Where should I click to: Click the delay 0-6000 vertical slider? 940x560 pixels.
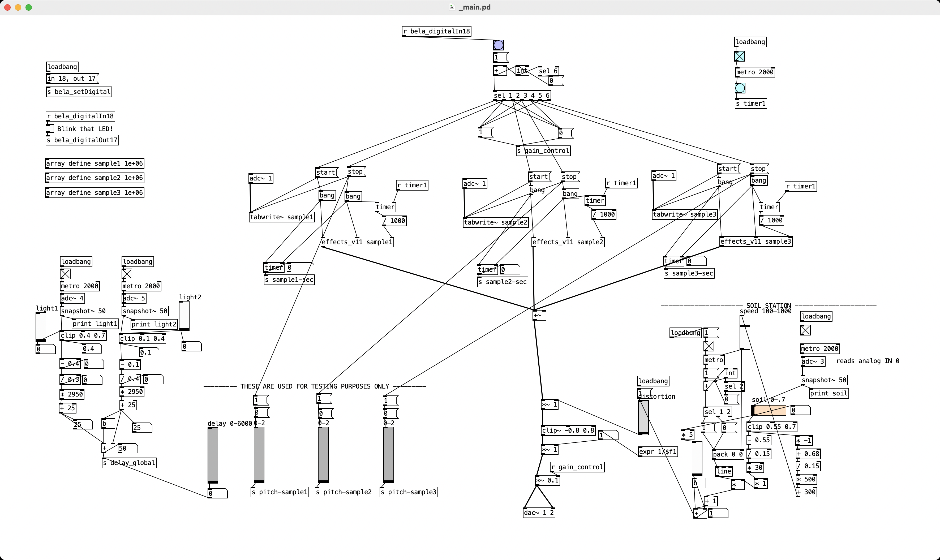pos(213,455)
